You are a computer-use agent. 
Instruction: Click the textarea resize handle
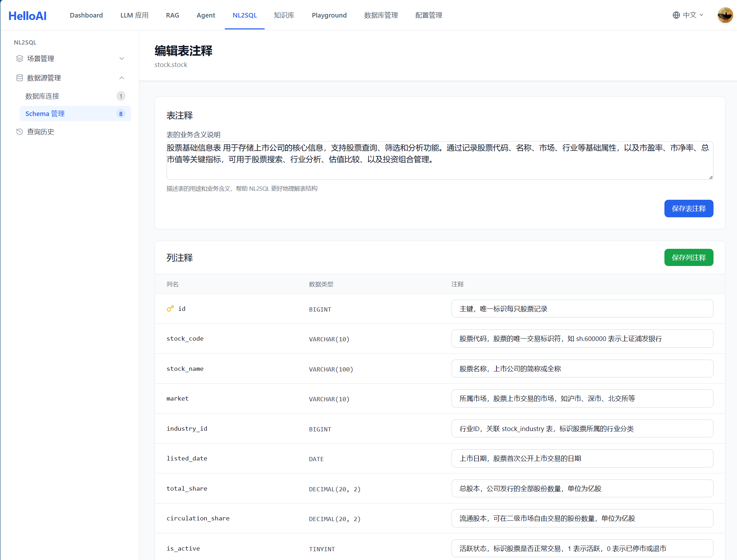pos(711,177)
